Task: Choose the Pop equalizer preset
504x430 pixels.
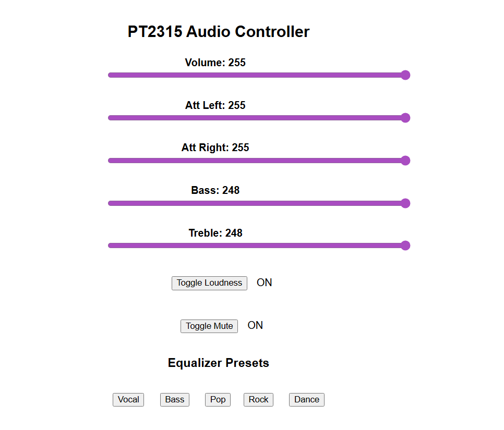Action: 218,400
